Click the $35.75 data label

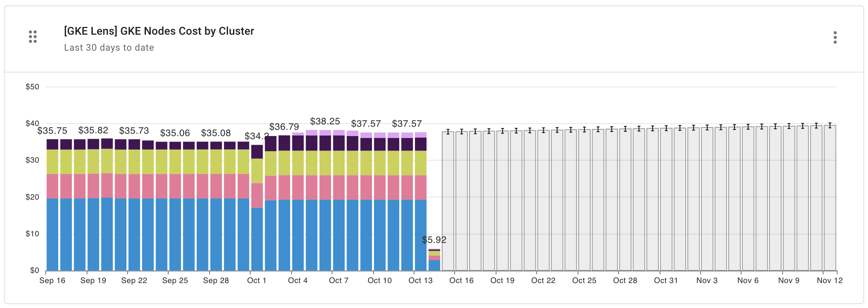[52, 131]
